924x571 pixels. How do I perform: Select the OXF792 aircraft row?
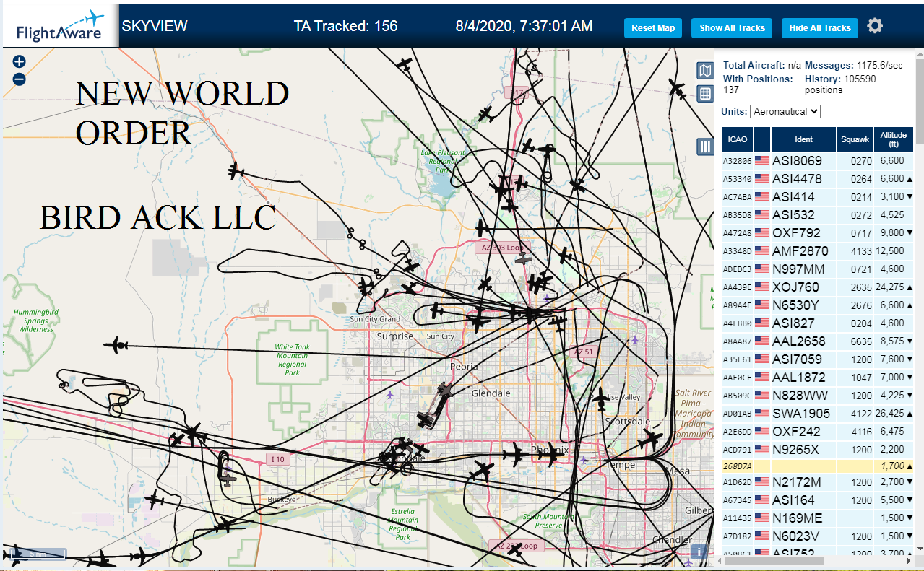(x=819, y=233)
